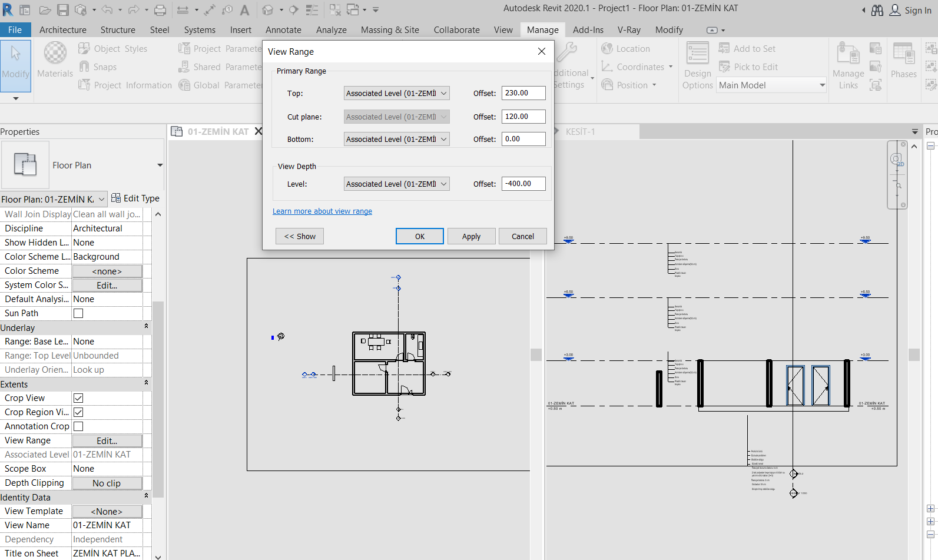938x560 pixels.
Task: Click Add to Set
Action: (747, 49)
